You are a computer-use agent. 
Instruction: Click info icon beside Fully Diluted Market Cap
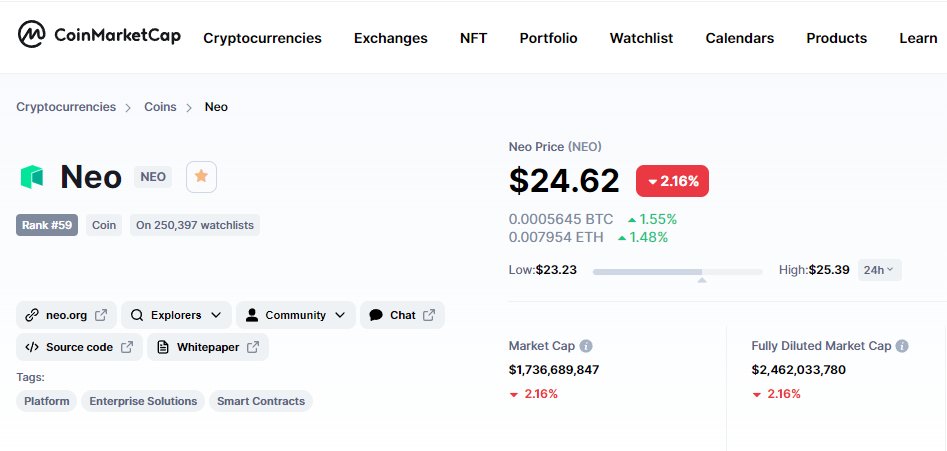(x=902, y=346)
